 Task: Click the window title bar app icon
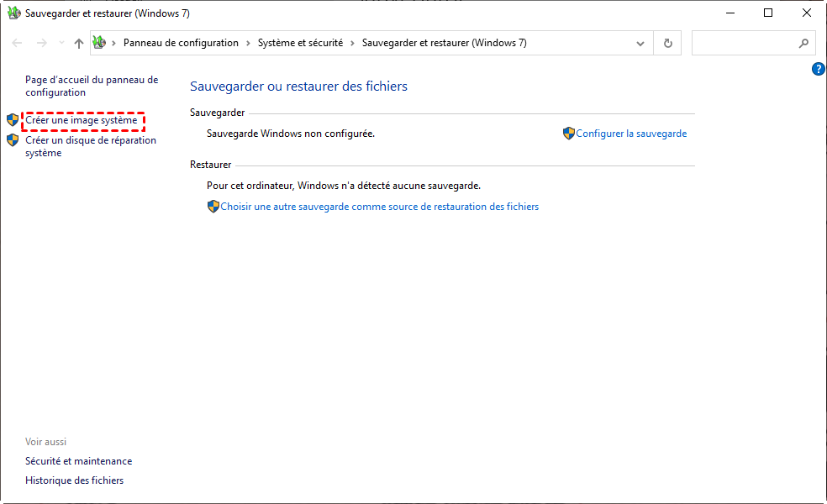click(x=13, y=13)
